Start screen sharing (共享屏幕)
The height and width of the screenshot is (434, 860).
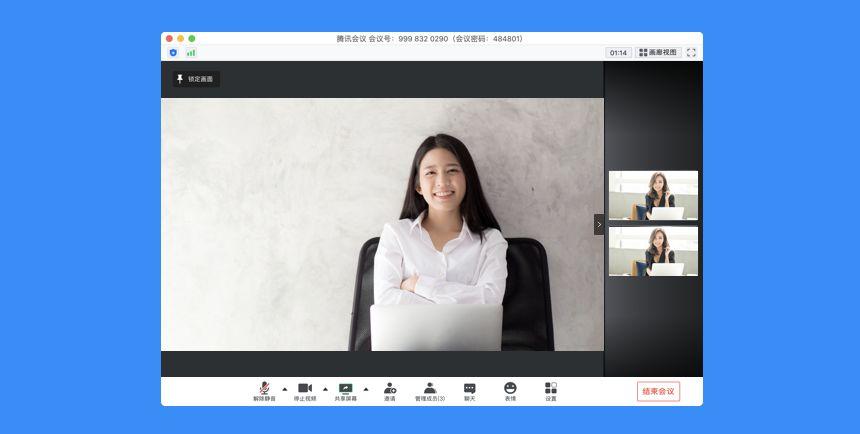point(346,392)
